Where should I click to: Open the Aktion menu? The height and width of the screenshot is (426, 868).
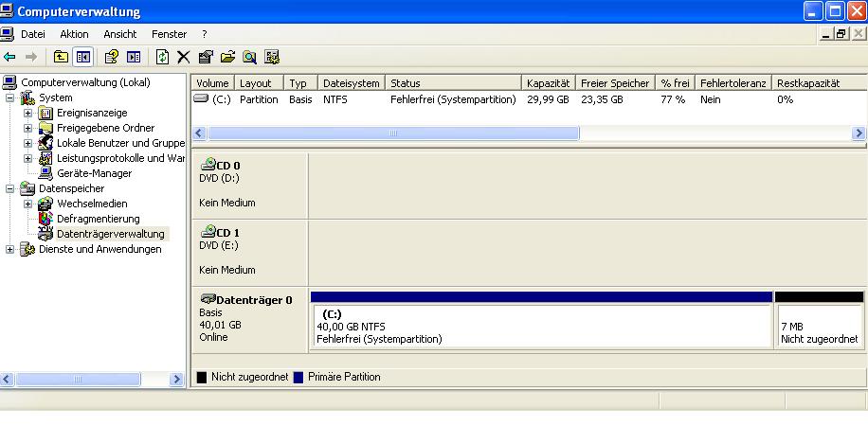coord(74,34)
